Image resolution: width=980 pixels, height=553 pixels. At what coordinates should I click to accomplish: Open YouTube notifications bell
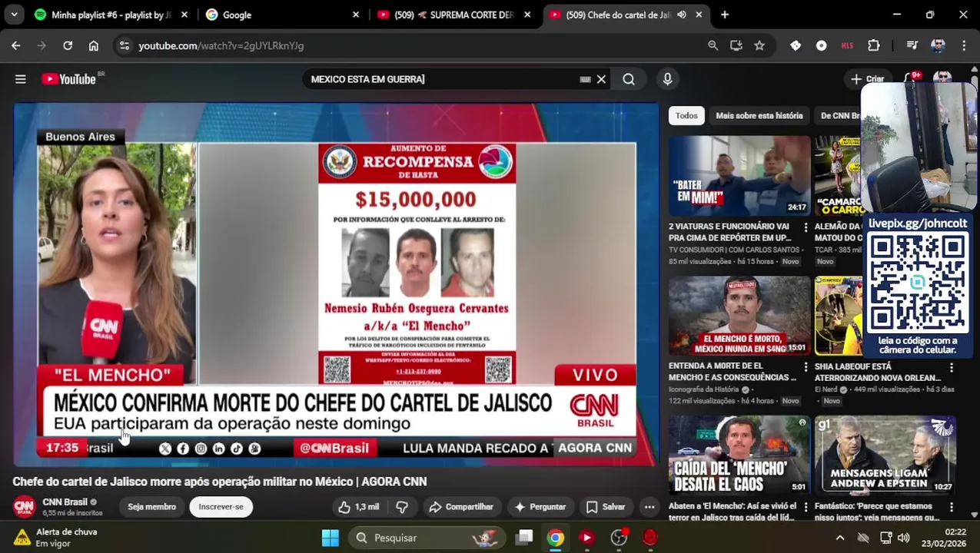pos(909,79)
